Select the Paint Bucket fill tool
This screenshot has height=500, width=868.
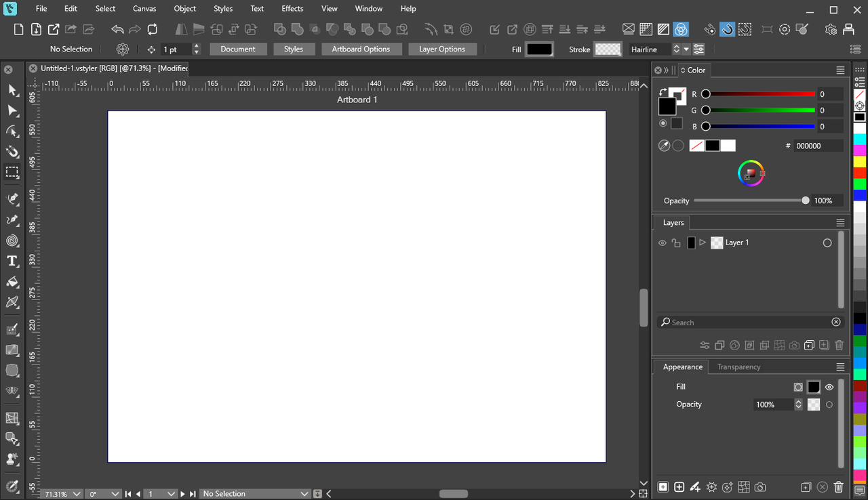12,282
